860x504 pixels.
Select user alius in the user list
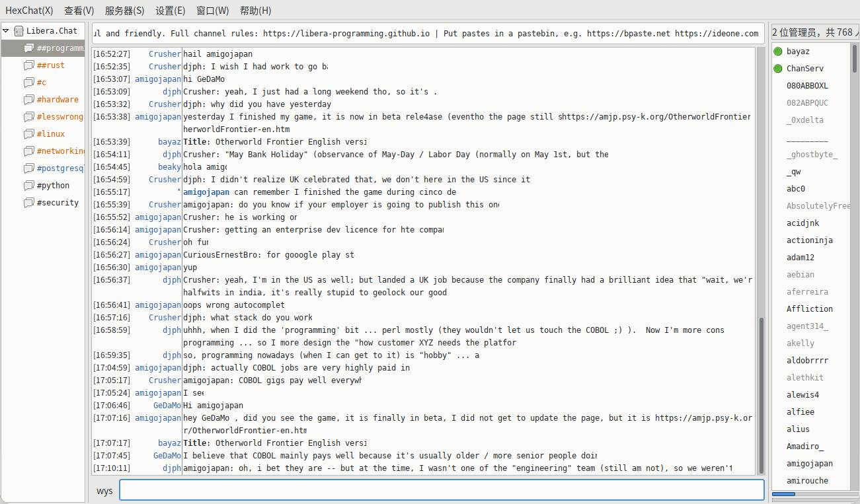click(x=798, y=429)
